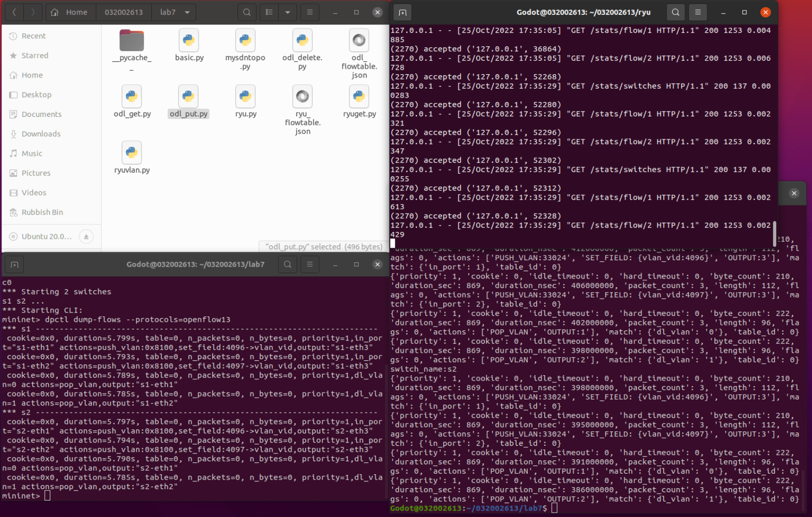Open Documents in the sidebar
The image size is (812, 517).
(x=52, y=114)
